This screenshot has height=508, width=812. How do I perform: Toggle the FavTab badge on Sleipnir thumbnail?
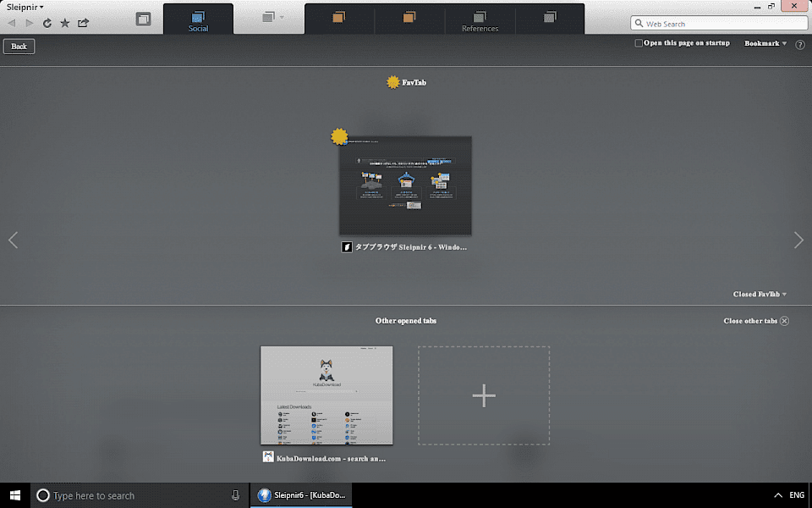[x=339, y=136]
